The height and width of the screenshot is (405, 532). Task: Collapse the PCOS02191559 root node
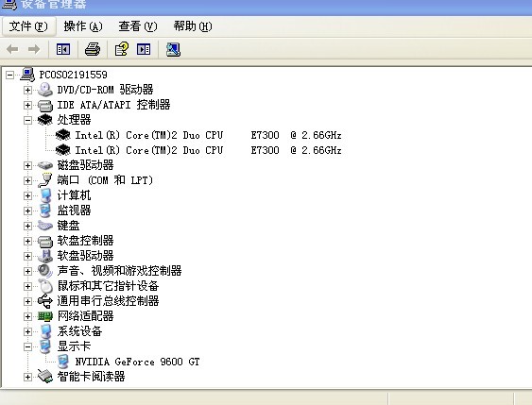click(10, 75)
